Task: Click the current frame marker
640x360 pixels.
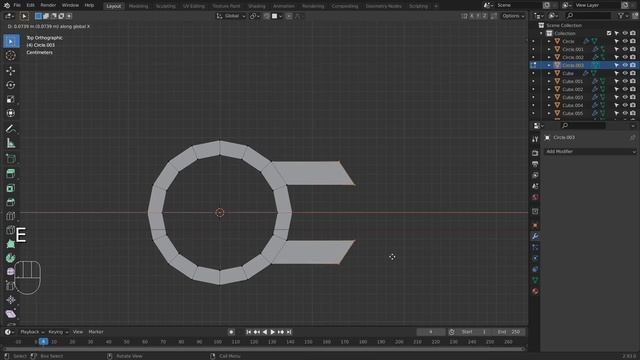Action: point(43,342)
